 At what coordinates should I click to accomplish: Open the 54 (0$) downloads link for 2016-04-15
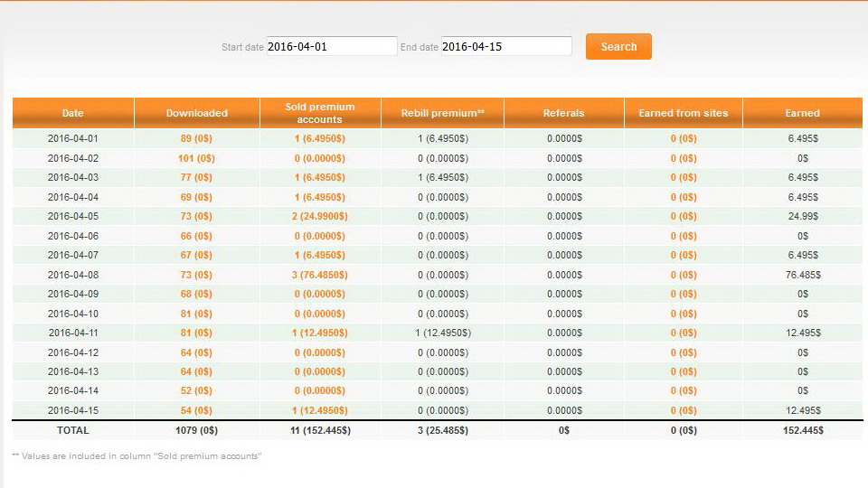pyautogui.click(x=196, y=410)
